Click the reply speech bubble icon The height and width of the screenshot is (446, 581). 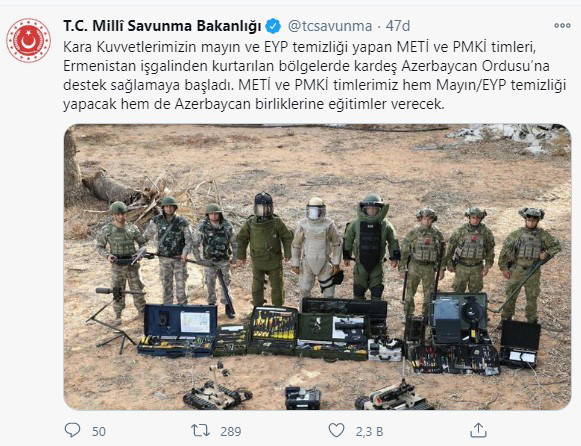(72, 430)
